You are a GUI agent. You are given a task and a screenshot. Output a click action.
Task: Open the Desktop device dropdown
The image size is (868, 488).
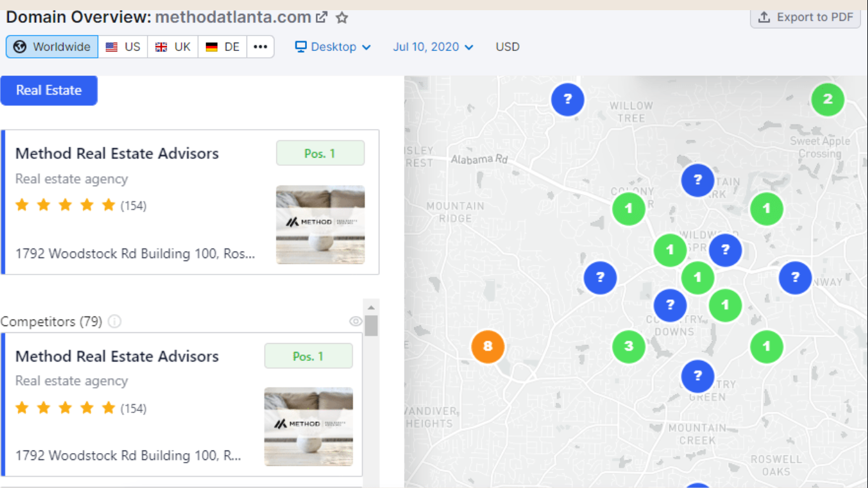(x=333, y=47)
